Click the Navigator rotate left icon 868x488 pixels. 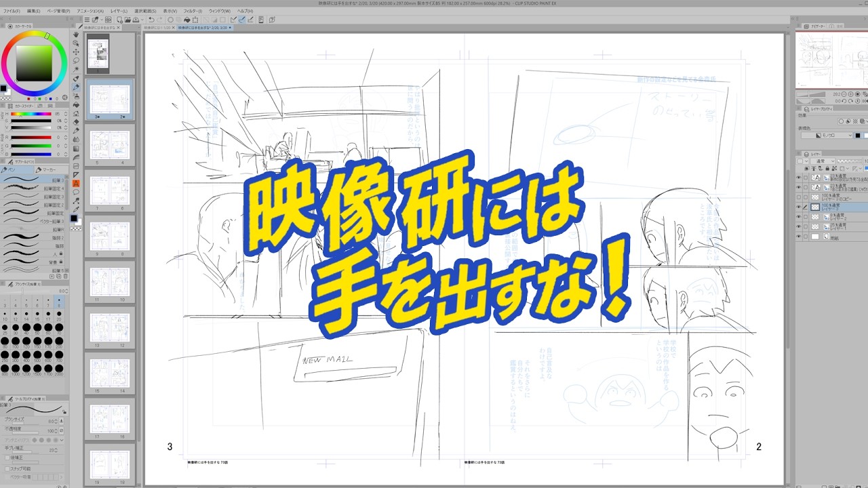click(x=844, y=101)
